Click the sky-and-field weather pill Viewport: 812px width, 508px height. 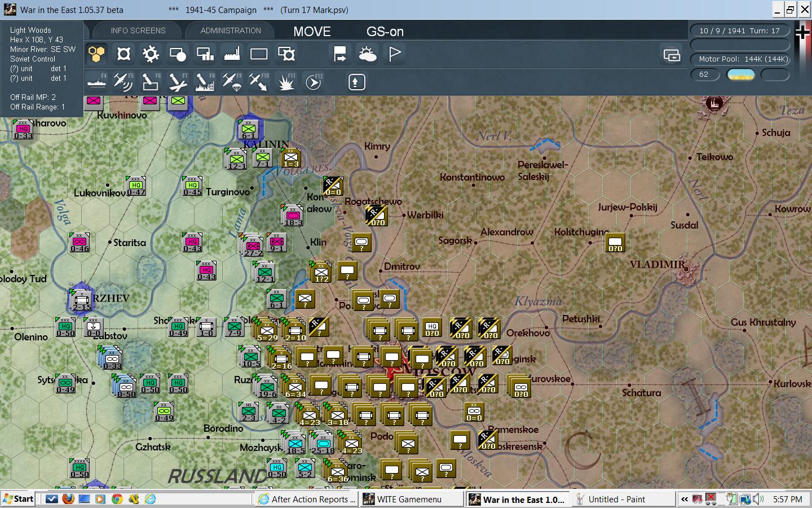tap(740, 75)
